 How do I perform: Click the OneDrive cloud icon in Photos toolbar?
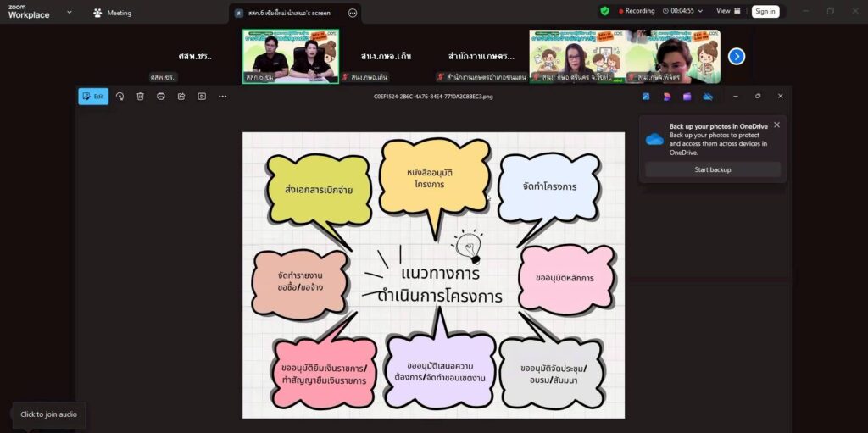coord(708,97)
